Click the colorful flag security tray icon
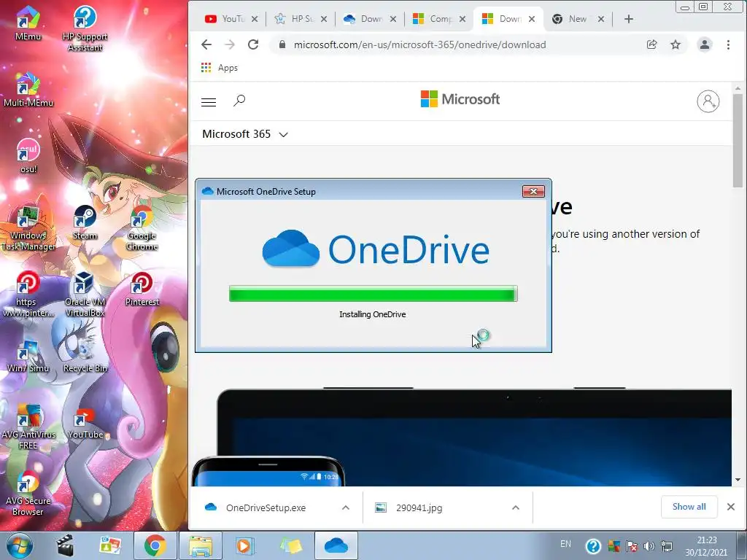Image resolution: width=747 pixels, height=560 pixels. coord(614,546)
